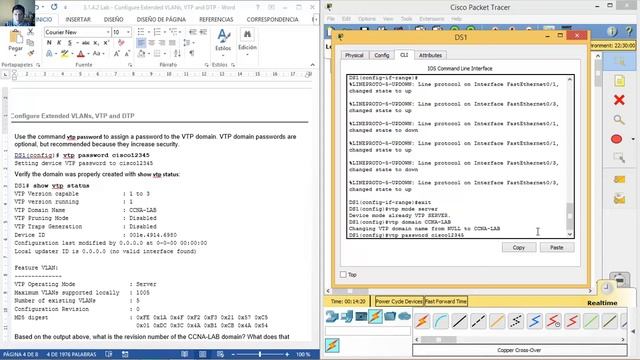Screen dimensions: 640x360
Task: Click the undo arrow in Word title bar
Action: point(37,7)
